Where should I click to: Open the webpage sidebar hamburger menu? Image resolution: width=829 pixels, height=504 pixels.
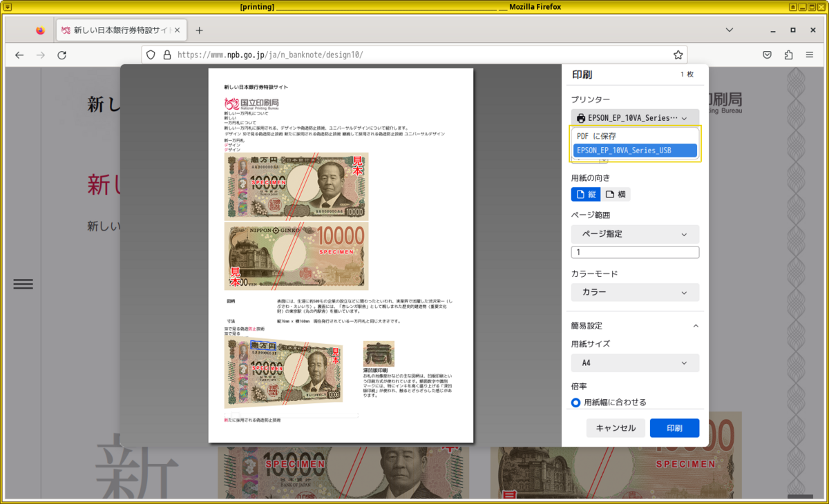point(23,284)
